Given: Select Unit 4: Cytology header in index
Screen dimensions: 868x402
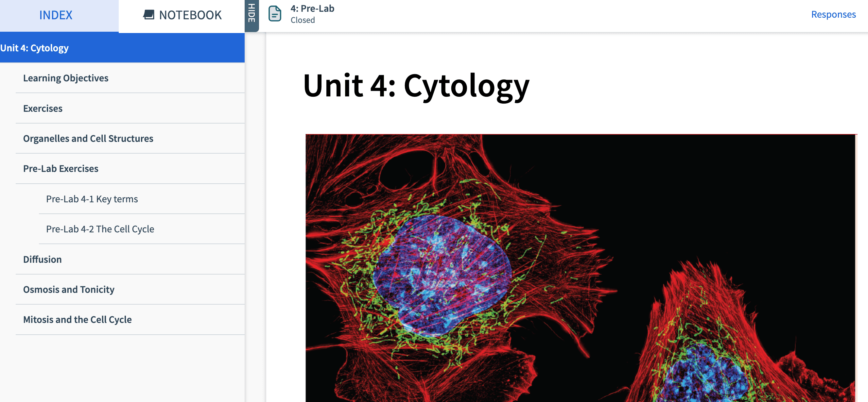Looking at the screenshot, I should [122, 48].
